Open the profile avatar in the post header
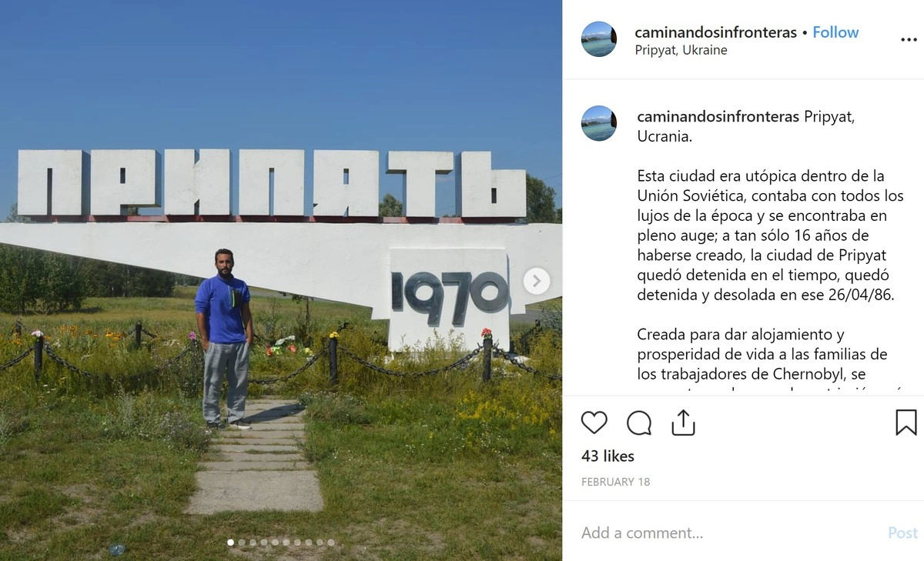Image resolution: width=924 pixels, height=561 pixels. pyautogui.click(x=598, y=39)
